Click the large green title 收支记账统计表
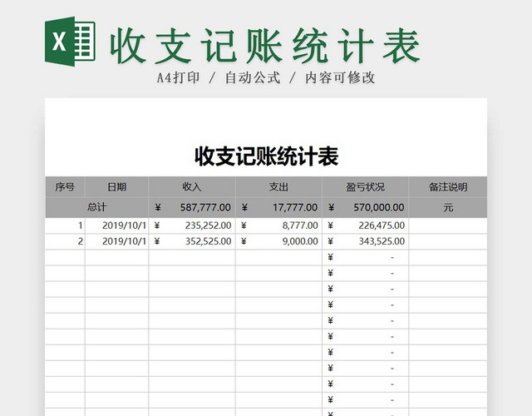The height and width of the screenshot is (416, 532). 266,46
